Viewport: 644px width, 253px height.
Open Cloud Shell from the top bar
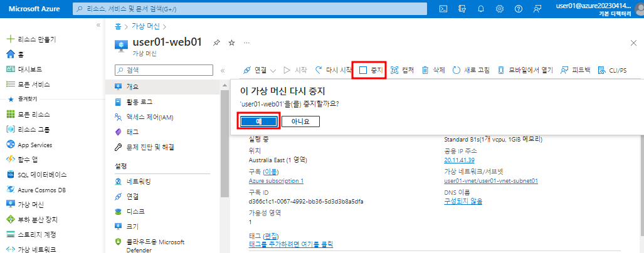click(443, 9)
